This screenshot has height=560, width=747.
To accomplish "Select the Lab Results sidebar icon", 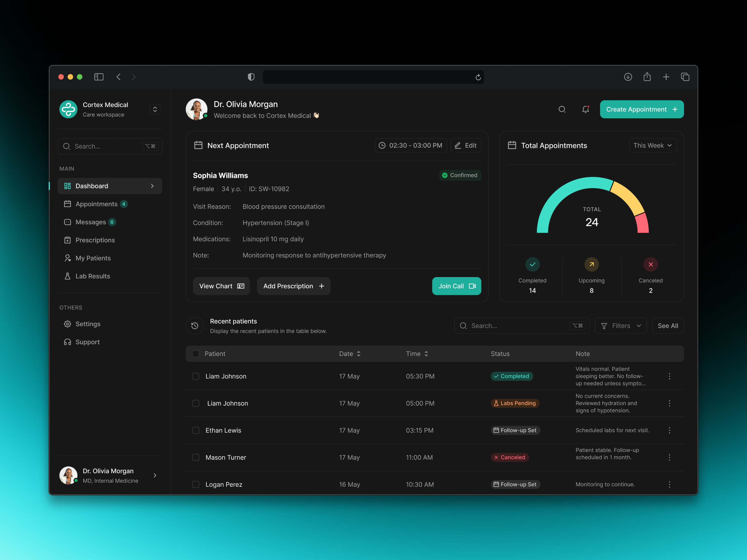I will point(67,276).
